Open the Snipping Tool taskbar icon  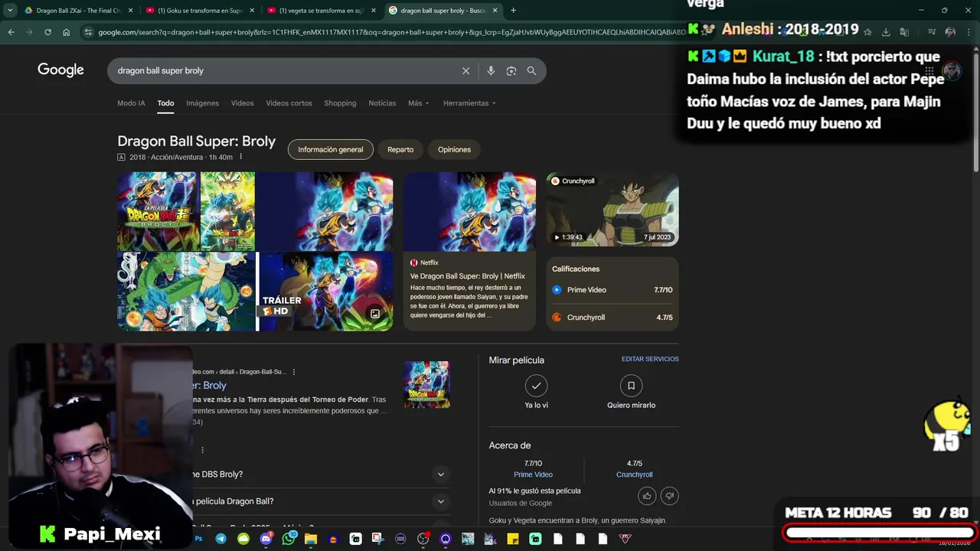pyautogui.click(x=378, y=539)
